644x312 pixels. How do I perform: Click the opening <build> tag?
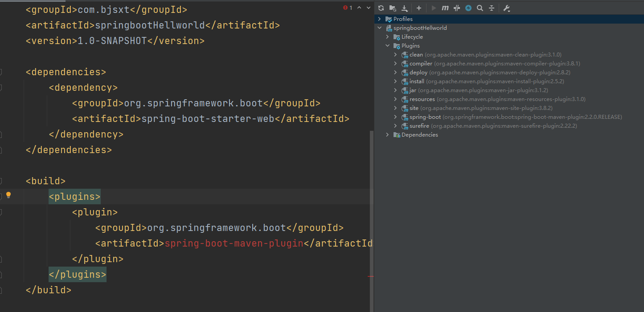tap(45, 181)
